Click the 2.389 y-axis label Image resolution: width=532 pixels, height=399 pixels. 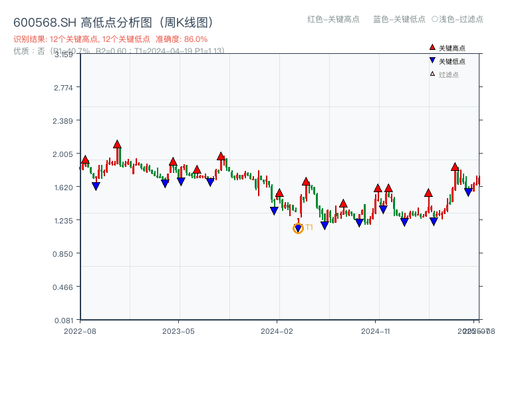coord(63,121)
